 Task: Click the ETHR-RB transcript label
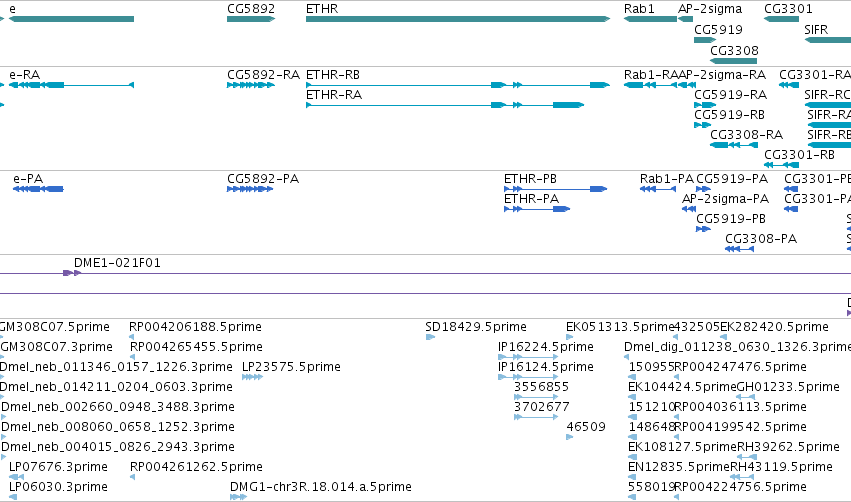click(333, 74)
